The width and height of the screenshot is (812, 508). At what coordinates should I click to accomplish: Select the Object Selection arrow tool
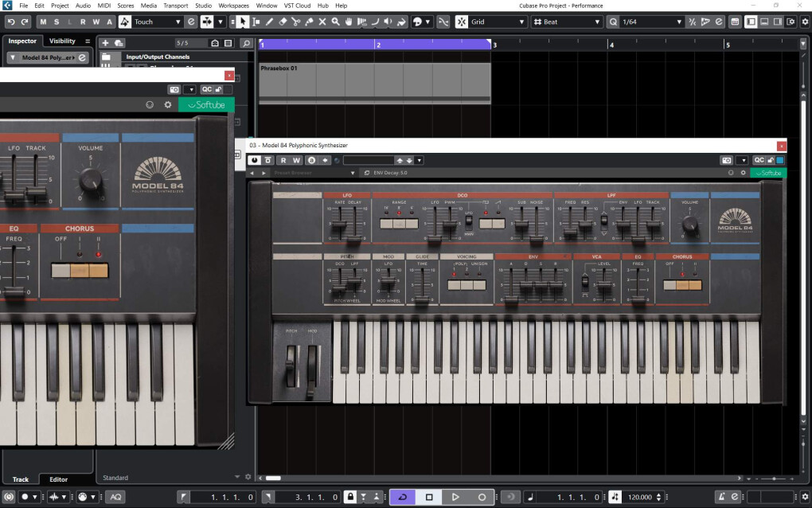[x=242, y=21]
